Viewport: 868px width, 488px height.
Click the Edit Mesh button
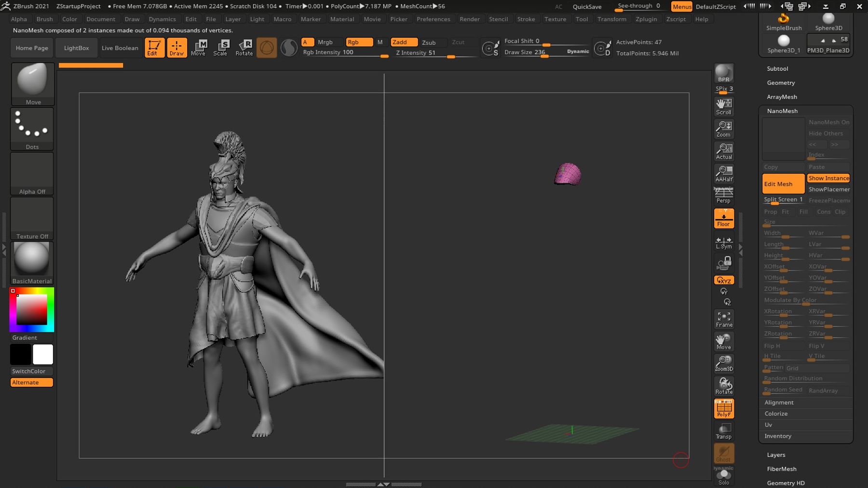pyautogui.click(x=783, y=184)
